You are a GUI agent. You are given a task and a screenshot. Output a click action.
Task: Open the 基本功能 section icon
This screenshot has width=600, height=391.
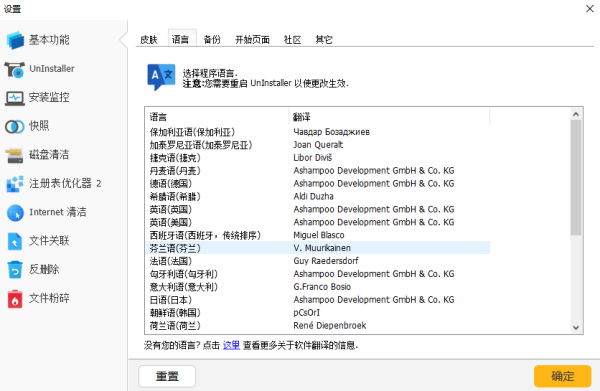tap(15, 40)
